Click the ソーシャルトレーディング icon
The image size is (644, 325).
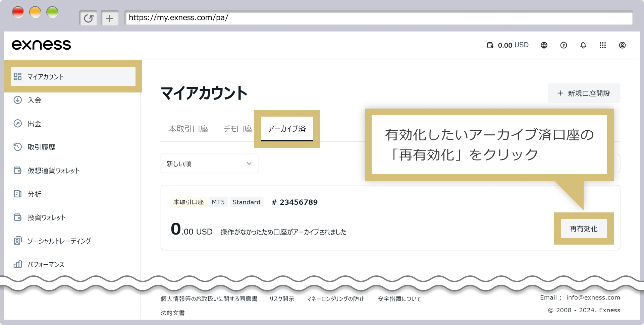(x=18, y=241)
